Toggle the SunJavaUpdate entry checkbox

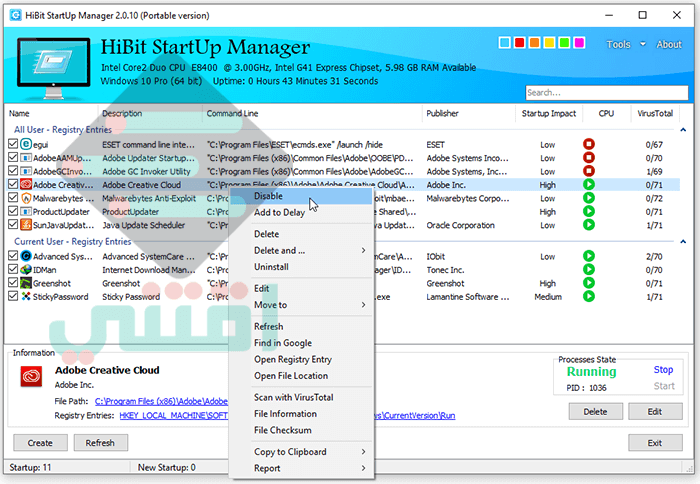coord(13,224)
